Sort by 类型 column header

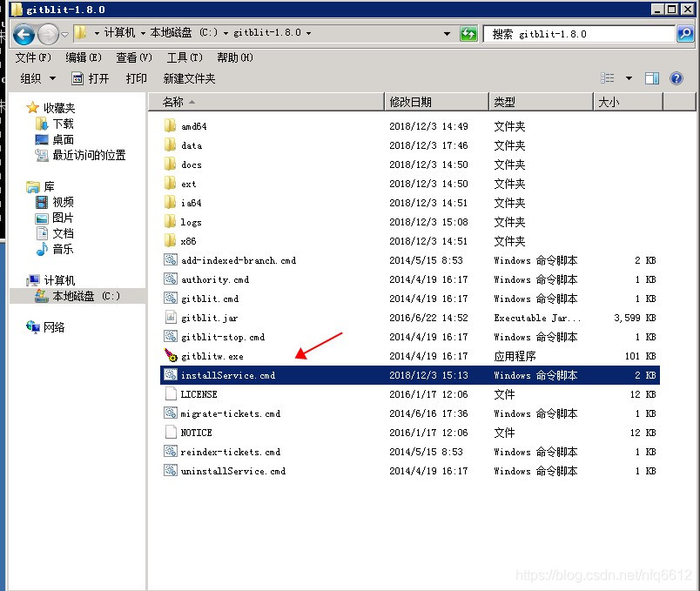pos(541,102)
